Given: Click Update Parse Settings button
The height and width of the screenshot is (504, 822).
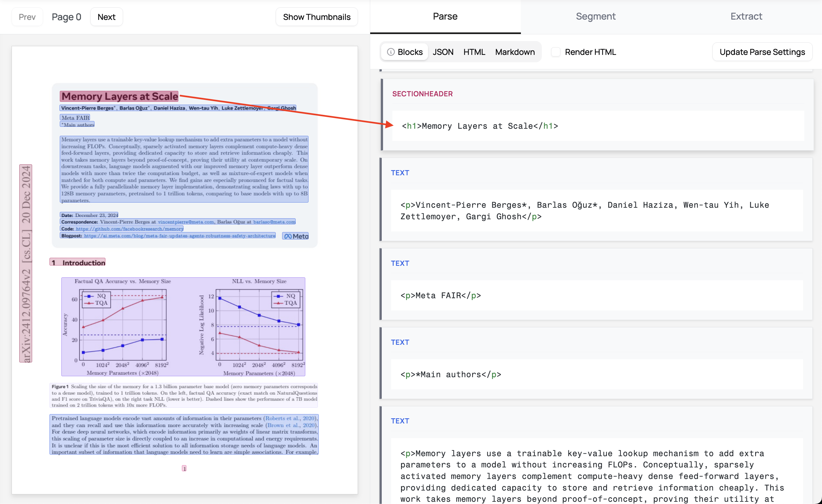Looking at the screenshot, I should pyautogui.click(x=762, y=52).
